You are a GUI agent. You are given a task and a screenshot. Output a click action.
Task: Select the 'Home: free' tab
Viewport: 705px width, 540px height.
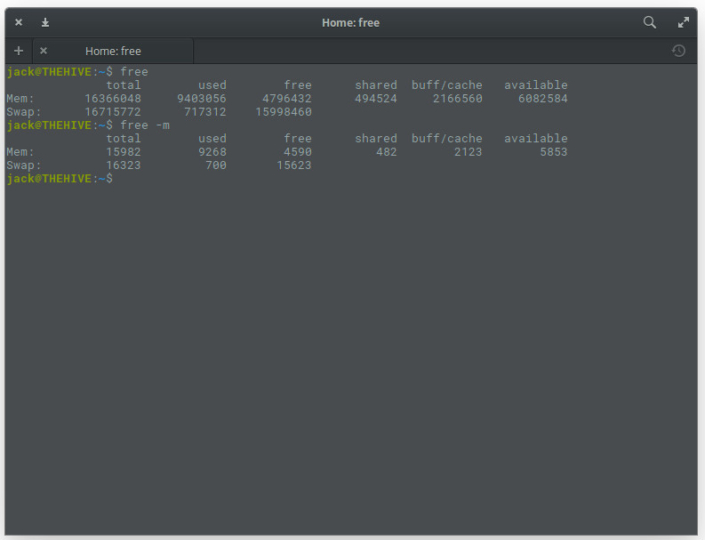[x=113, y=51]
